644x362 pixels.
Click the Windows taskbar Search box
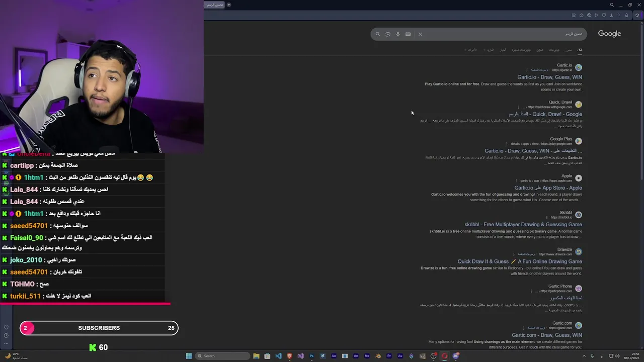tap(222, 356)
